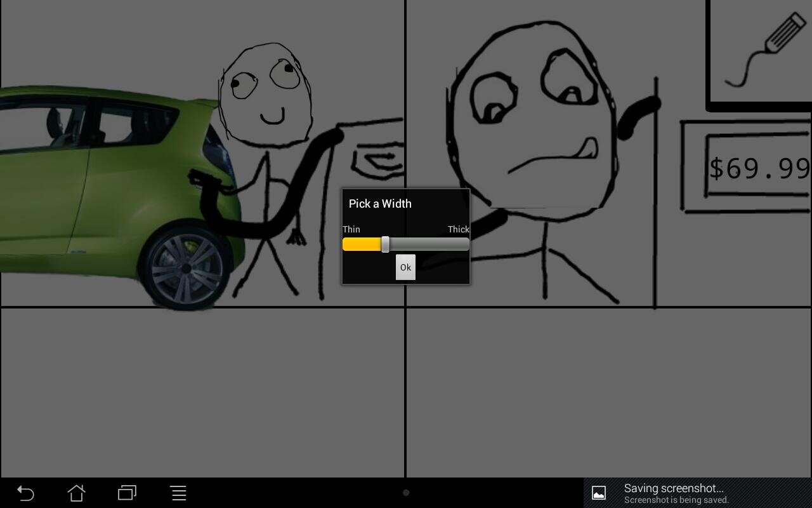Open the menu icon in navigation bar
This screenshot has width=812, height=508.
click(178, 493)
